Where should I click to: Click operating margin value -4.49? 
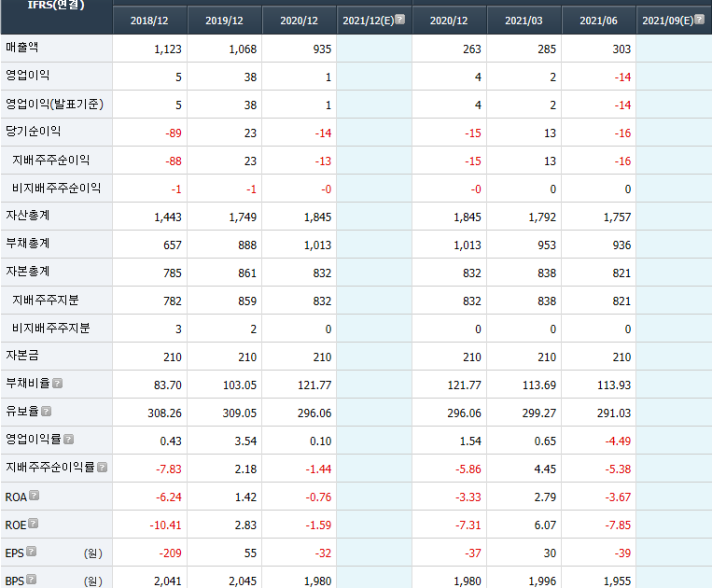tap(618, 441)
